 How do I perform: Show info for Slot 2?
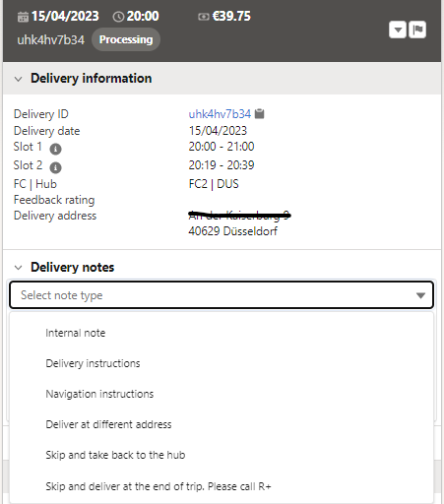tap(55, 167)
